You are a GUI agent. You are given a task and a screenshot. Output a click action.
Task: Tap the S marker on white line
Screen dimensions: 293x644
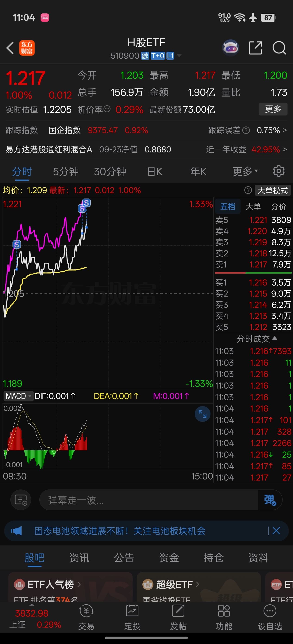pyautogui.click(x=17, y=244)
